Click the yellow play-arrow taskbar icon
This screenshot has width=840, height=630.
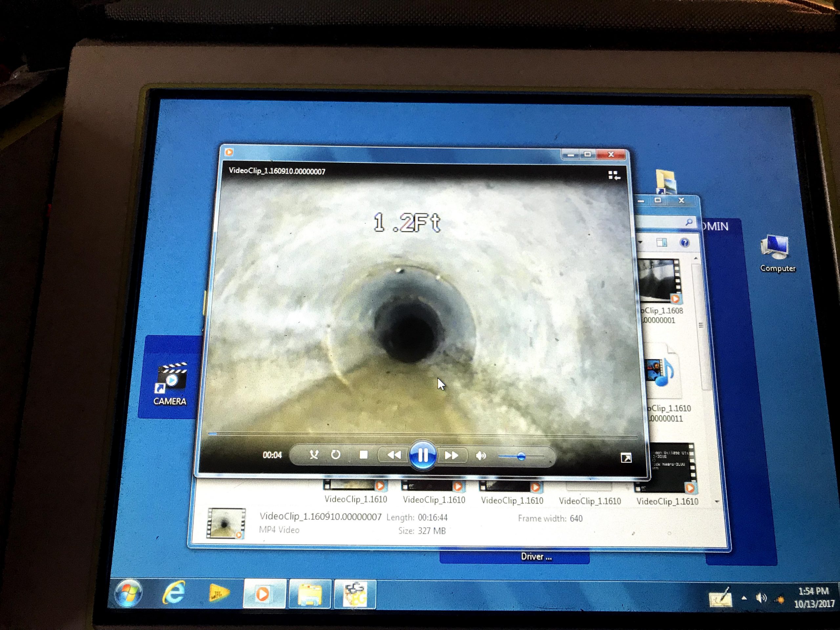pyautogui.click(x=219, y=594)
